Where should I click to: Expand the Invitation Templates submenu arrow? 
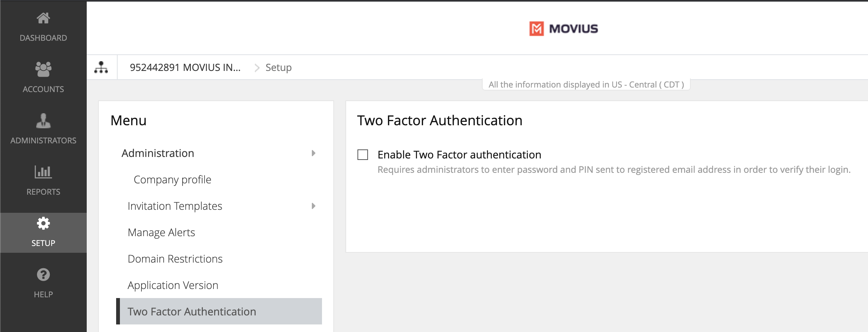[313, 206]
